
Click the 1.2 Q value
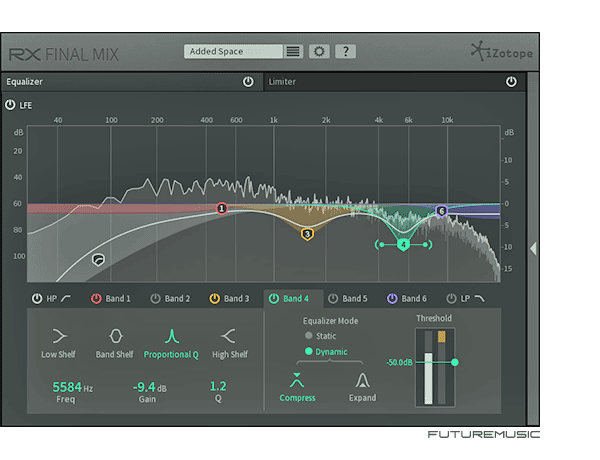pyautogui.click(x=218, y=386)
